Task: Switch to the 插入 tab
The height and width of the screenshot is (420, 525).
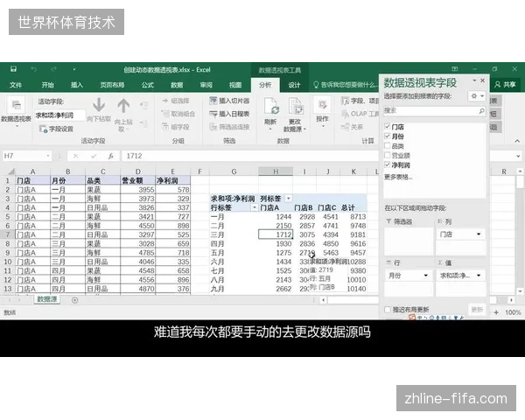Action: 77,85
